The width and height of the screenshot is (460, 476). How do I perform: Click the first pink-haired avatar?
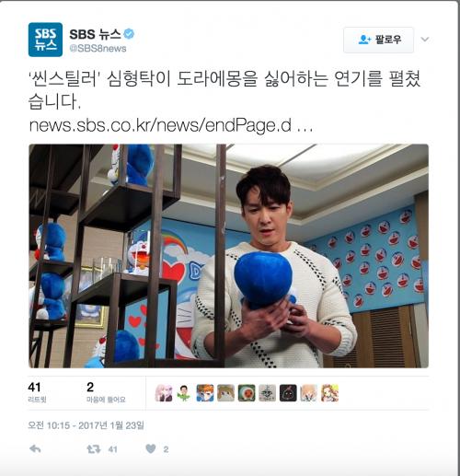coord(164,393)
